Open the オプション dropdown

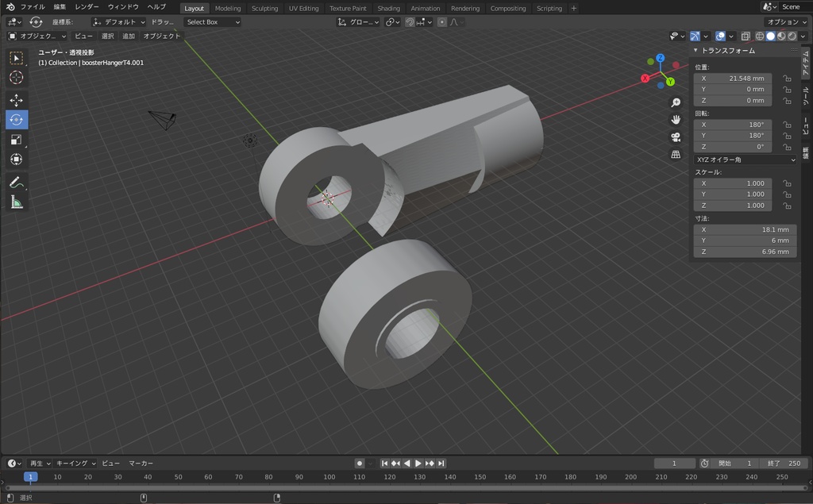click(x=786, y=21)
